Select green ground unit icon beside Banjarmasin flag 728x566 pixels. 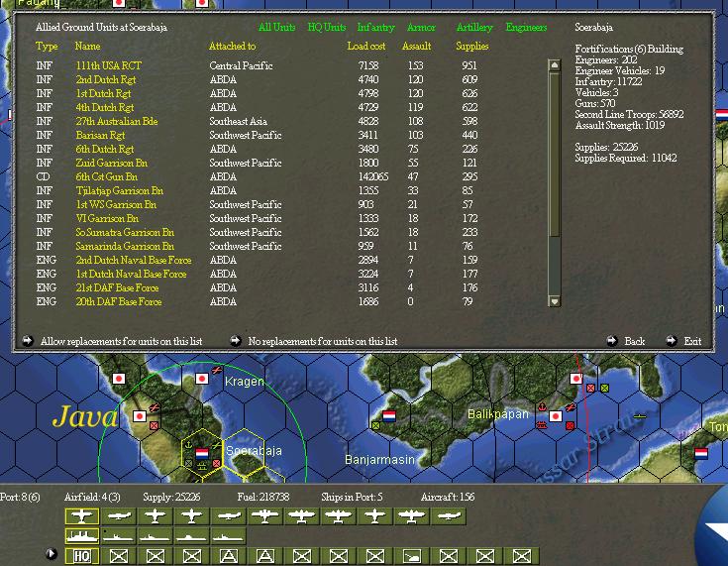coord(375,424)
